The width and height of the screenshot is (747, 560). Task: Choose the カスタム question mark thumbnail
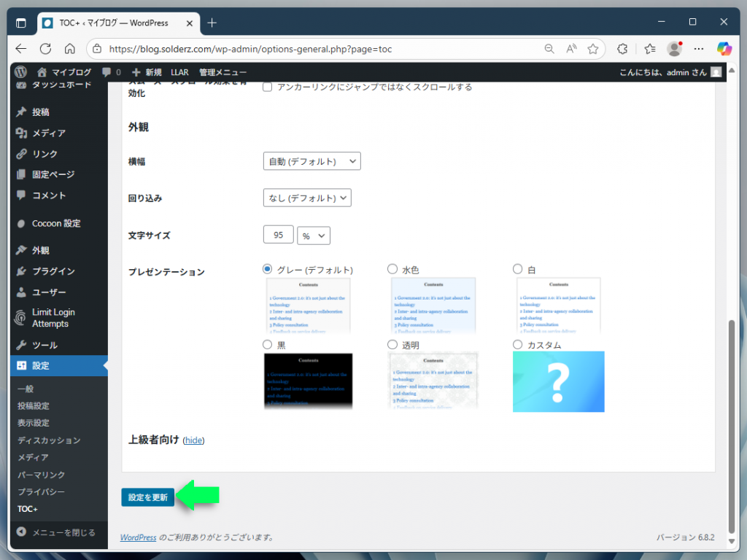[x=558, y=381]
